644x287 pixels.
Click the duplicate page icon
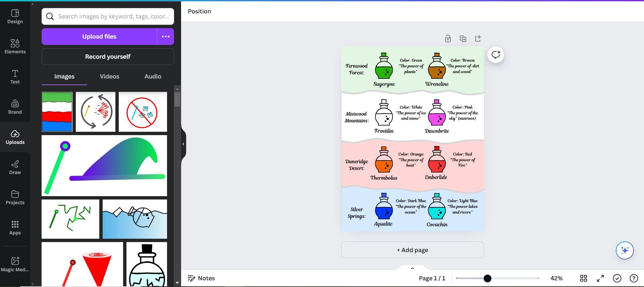463,39
